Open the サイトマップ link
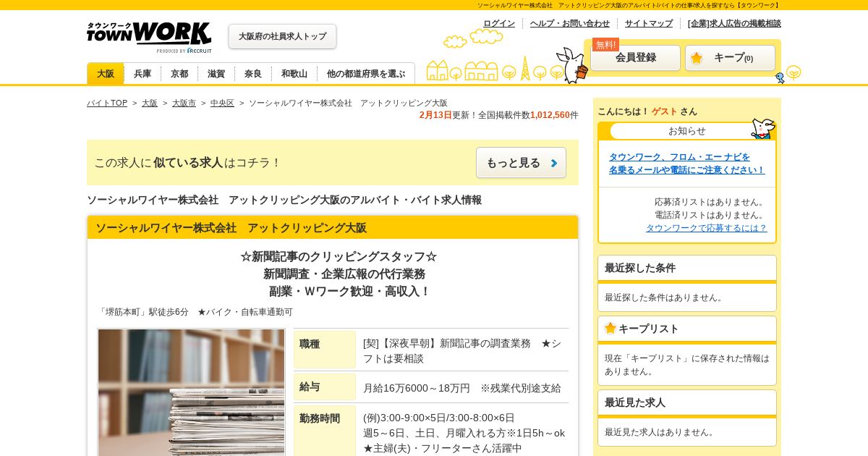Image resolution: width=868 pixels, height=456 pixels. click(649, 23)
